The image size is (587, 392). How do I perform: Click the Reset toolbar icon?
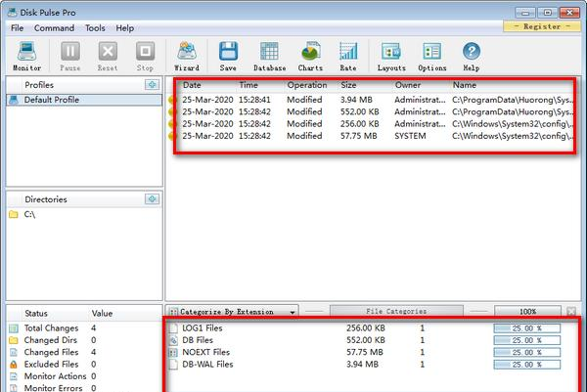(x=108, y=56)
